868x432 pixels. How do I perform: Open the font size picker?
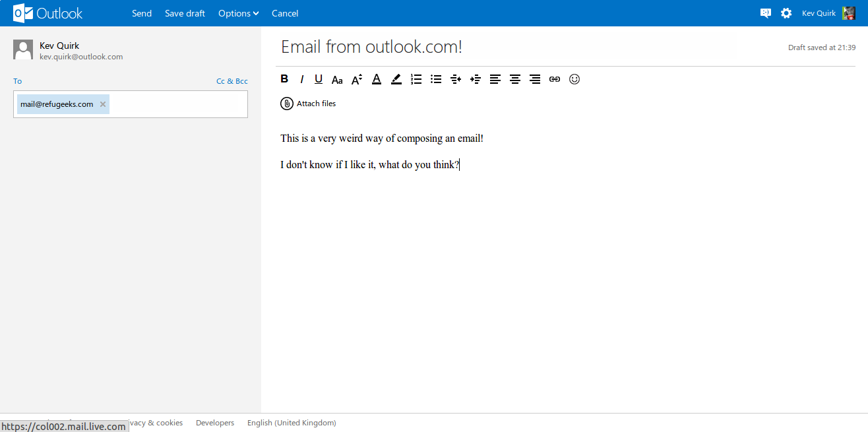(357, 80)
